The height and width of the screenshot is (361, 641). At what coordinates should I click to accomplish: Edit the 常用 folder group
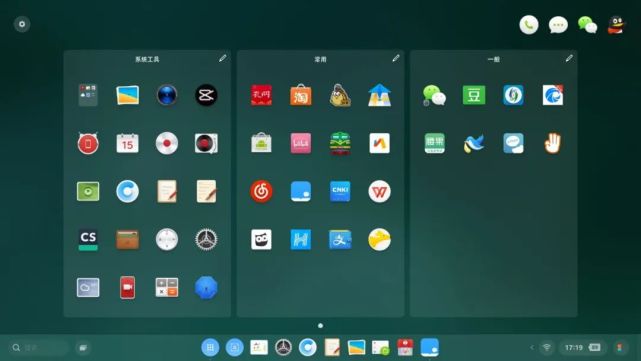tap(396, 58)
